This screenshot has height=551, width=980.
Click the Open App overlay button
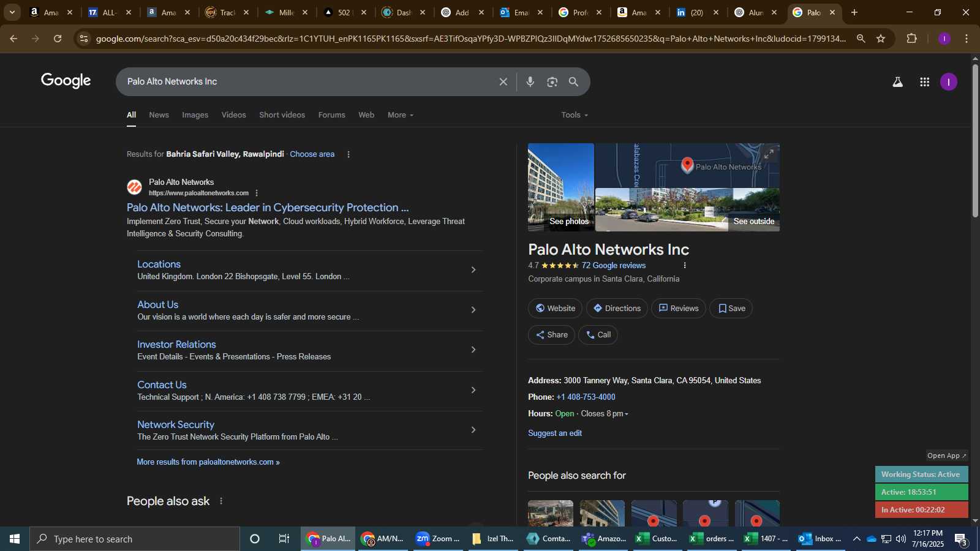pos(946,455)
